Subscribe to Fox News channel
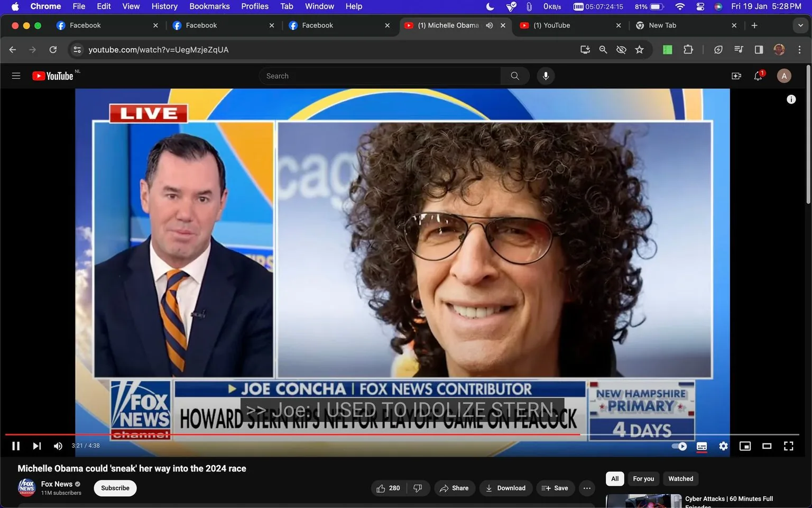The width and height of the screenshot is (812, 508). (x=115, y=488)
